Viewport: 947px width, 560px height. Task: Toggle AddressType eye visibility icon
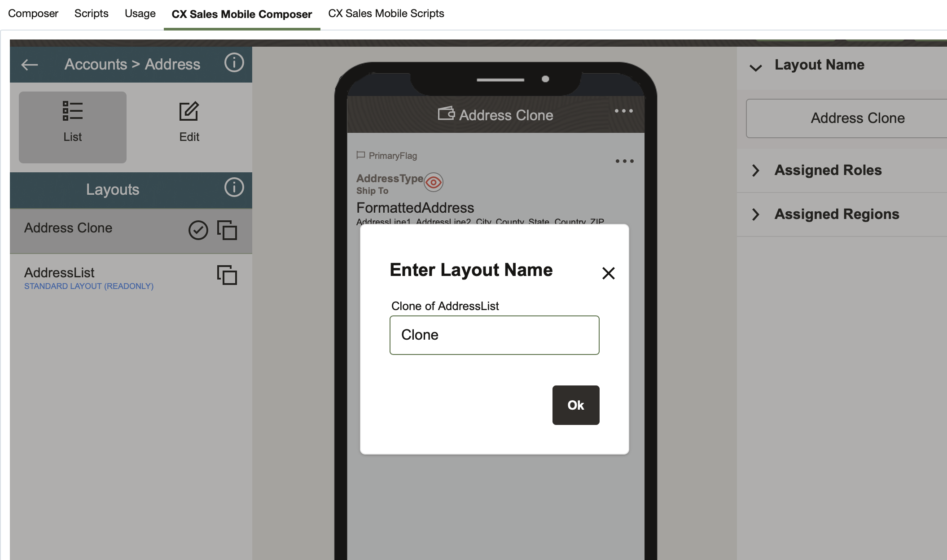434,182
